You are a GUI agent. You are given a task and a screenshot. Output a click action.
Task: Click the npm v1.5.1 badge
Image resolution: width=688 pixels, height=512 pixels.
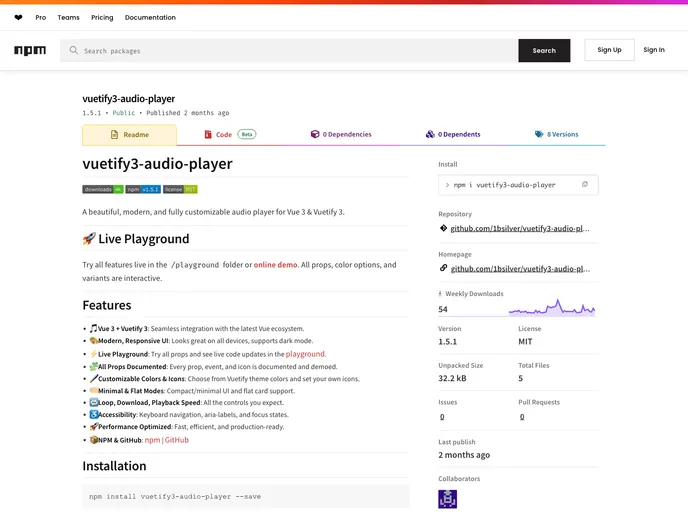[143, 189]
